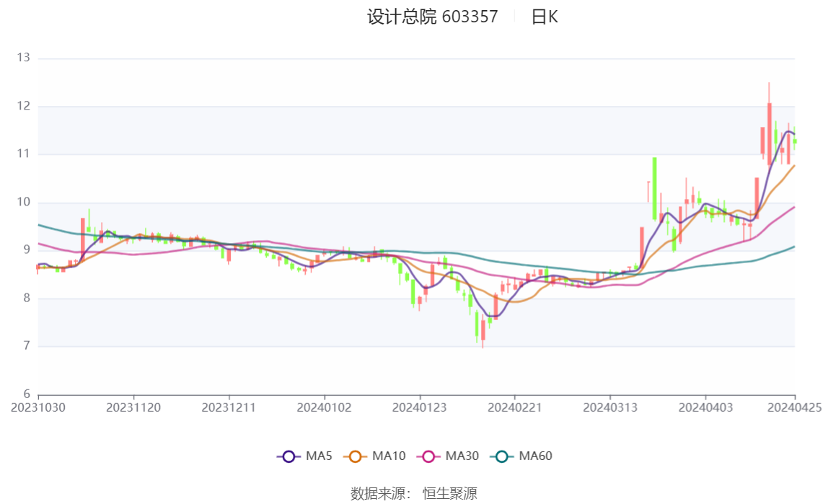Click the 恒生聚源 data source text

pos(450,494)
